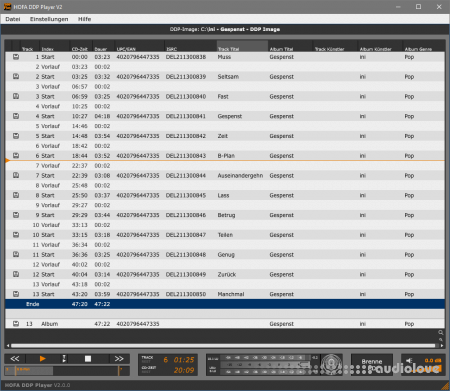This screenshot has height=391, width=450.
Task: Click the 2 Vorlauf row
Action: point(225,67)
